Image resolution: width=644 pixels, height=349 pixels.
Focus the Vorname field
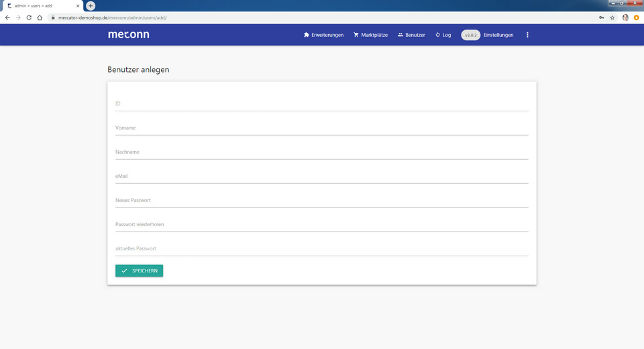321,128
